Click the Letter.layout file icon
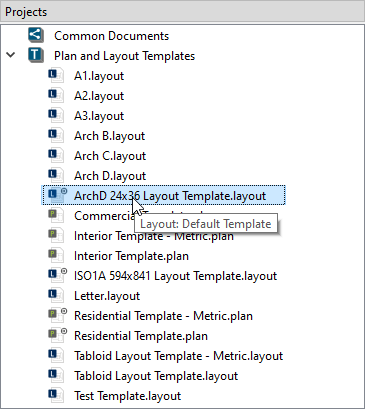365x409 pixels. pos(56,296)
